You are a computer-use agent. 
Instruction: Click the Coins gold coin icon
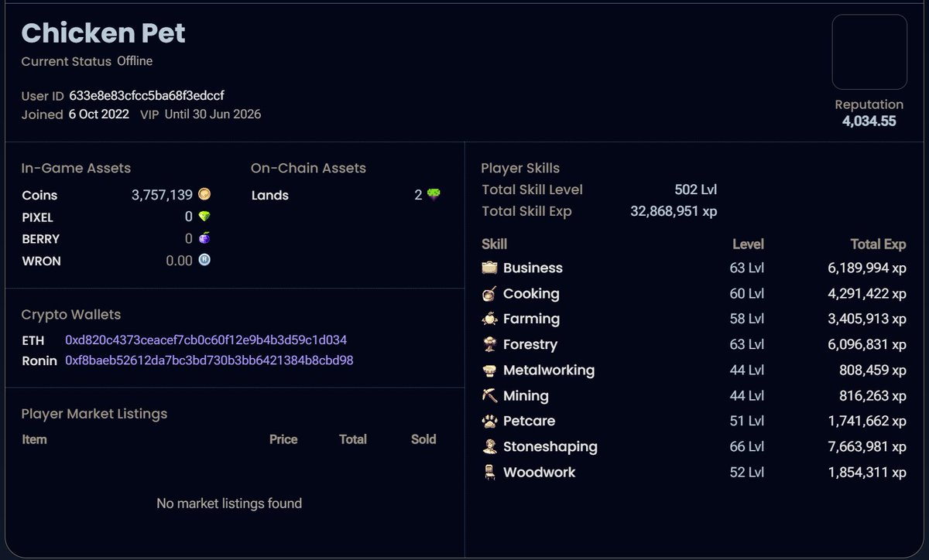click(204, 195)
